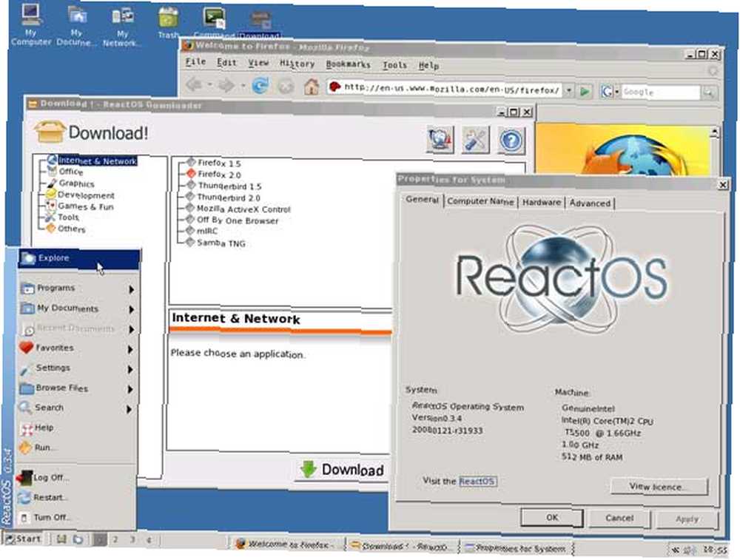Expand the Firefox address bar dropdown
The image size is (740, 560).
click(x=569, y=90)
